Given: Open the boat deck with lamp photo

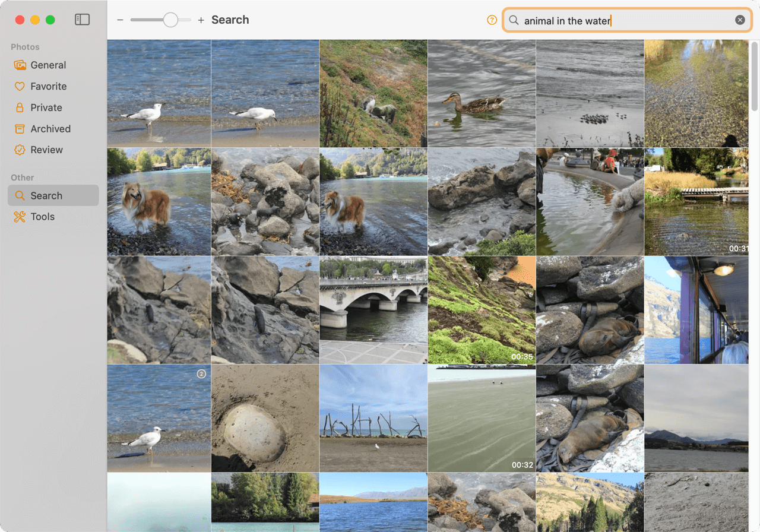Looking at the screenshot, I should tap(696, 310).
